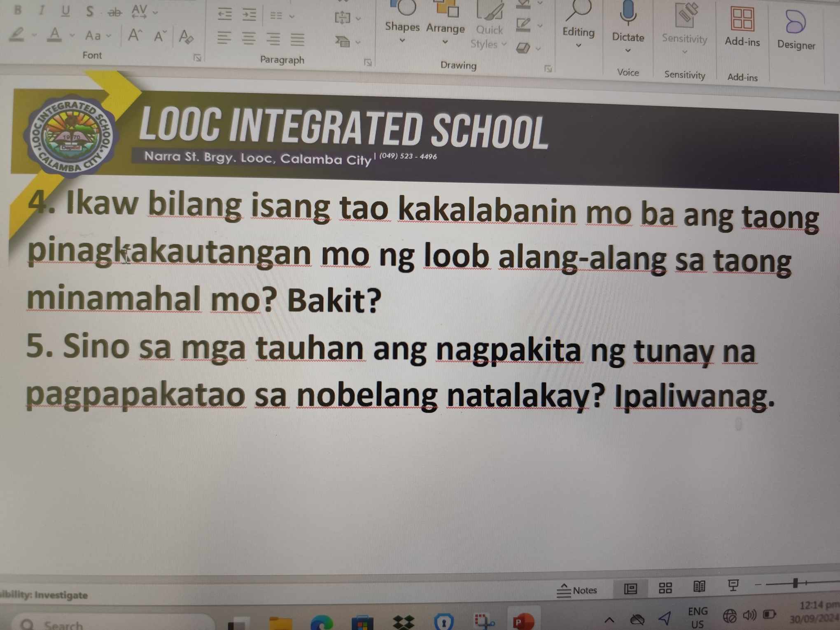840x630 pixels.
Task: Open Font dialog launcher
Action: [198, 58]
